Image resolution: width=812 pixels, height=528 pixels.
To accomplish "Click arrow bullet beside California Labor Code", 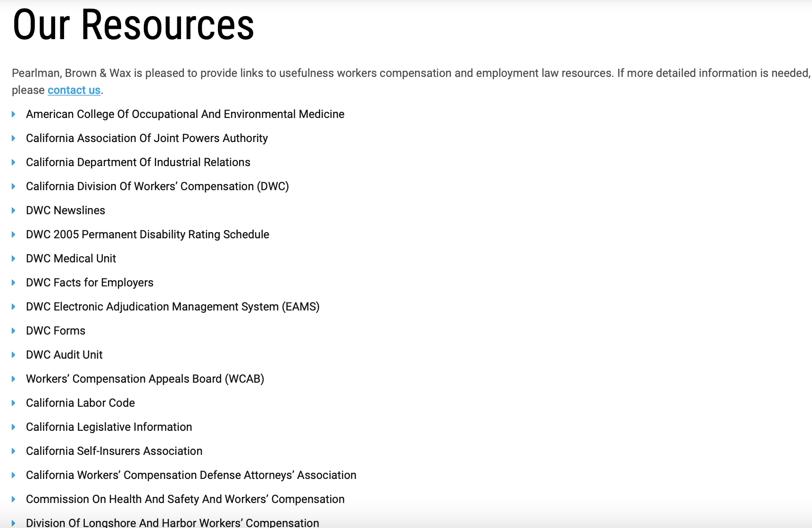I will [14, 403].
